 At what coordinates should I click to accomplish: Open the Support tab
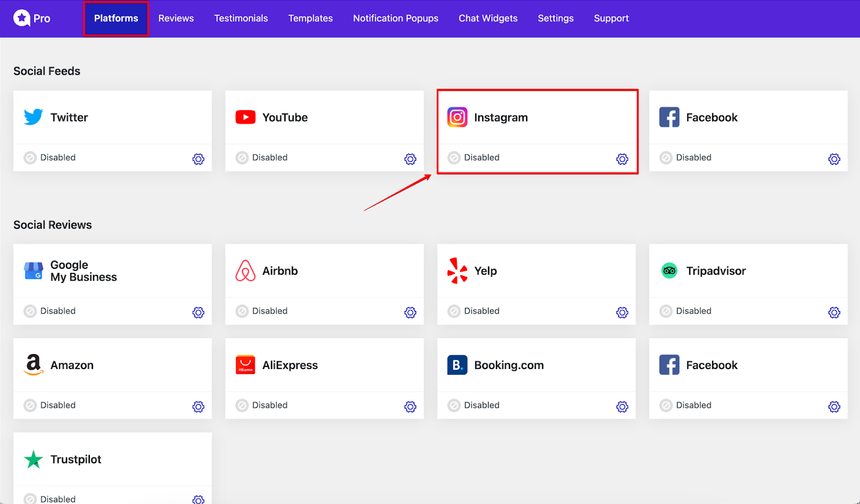(x=611, y=18)
